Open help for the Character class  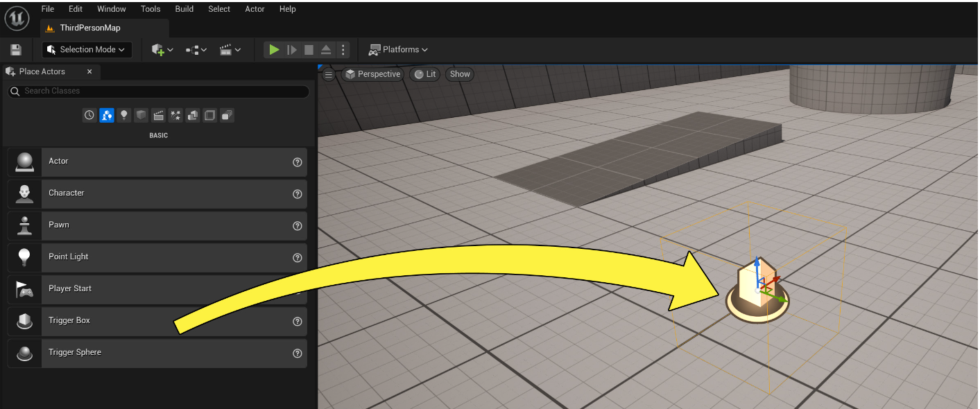click(x=298, y=194)
